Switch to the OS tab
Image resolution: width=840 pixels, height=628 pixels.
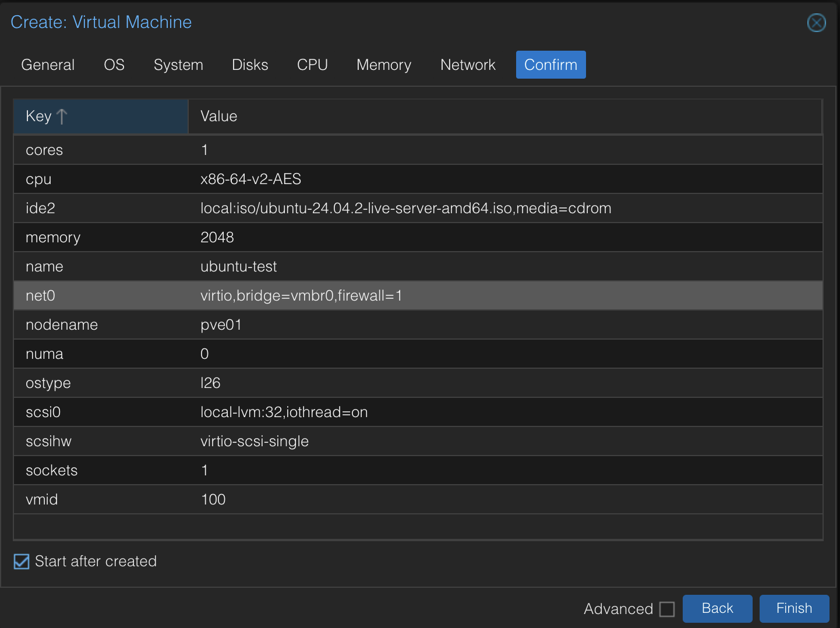point(114,65)
